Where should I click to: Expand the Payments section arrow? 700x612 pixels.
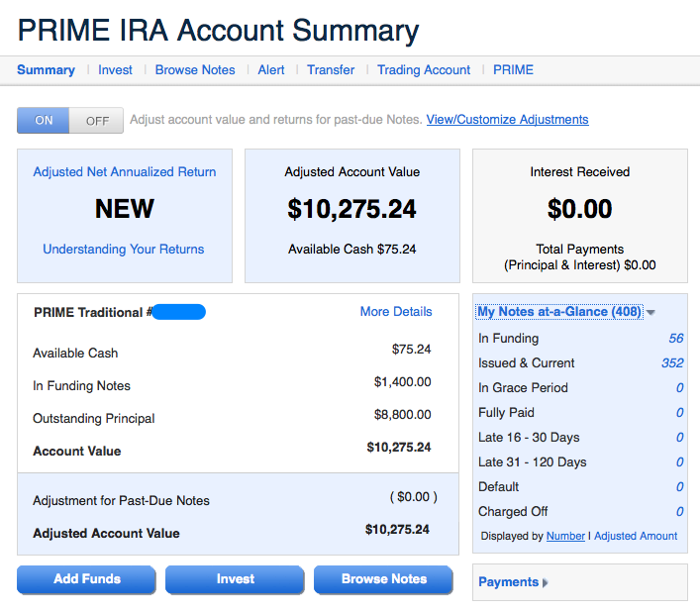(x=546, y=582)
